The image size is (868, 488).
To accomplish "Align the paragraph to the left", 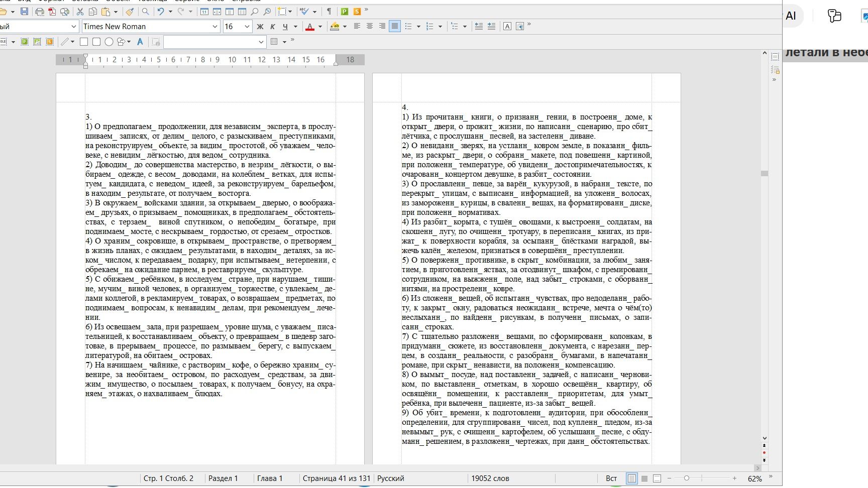I will [x=357, y=27].
